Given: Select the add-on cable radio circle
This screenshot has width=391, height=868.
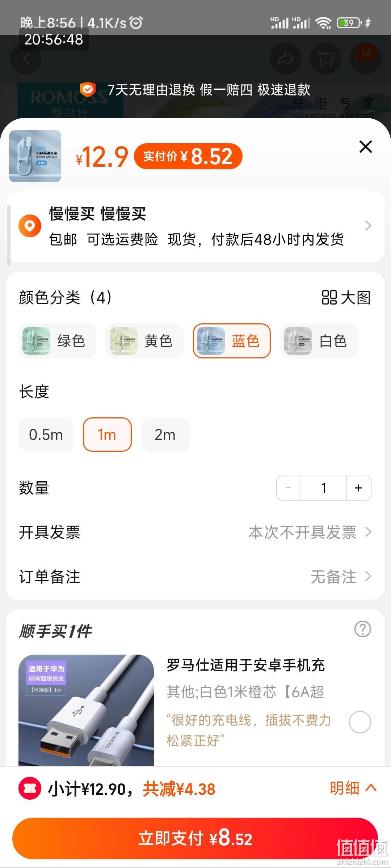Looking at the screenshot, I should coord(360,722).
